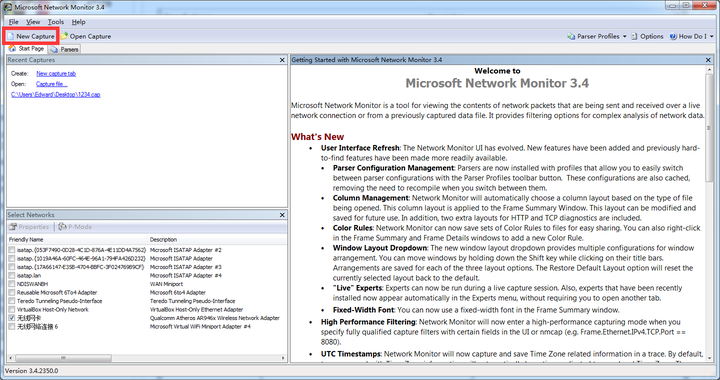Select the Microsoft ISATAP Adapter #4 description
Image resolution: width=720 pixels, height=380 pixels.
point(186,275)
